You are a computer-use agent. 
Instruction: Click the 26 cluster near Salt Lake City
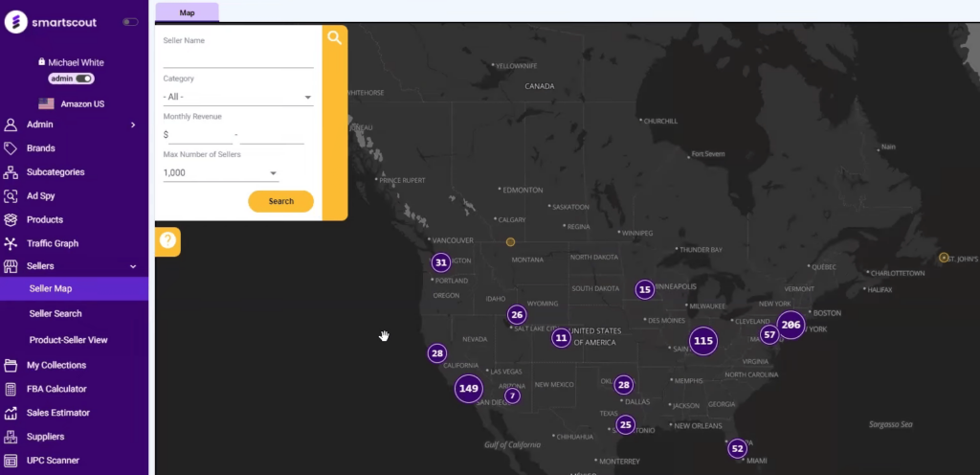tap(517, 315)
